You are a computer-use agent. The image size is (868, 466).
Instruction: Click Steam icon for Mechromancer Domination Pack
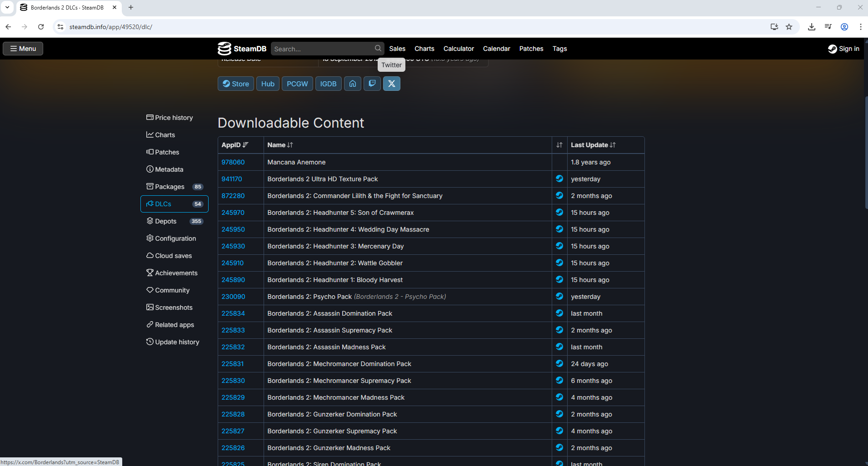[x=559, y=364]
